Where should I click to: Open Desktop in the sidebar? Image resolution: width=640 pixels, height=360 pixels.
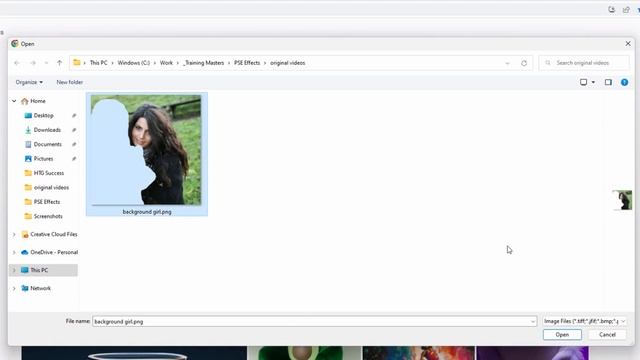point(43,116)
